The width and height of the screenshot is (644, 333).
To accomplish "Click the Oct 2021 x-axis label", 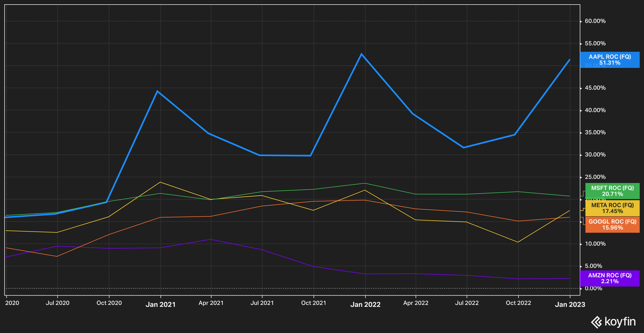I will pos(314,303).
